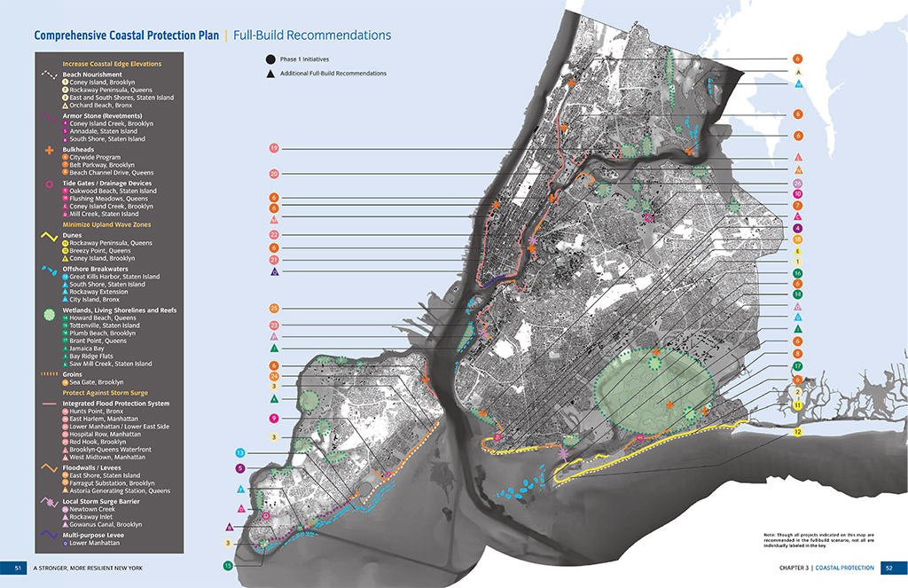Click the black circle for Phase 1 Initiatives
908x588 pixels.
pos(270,59)
